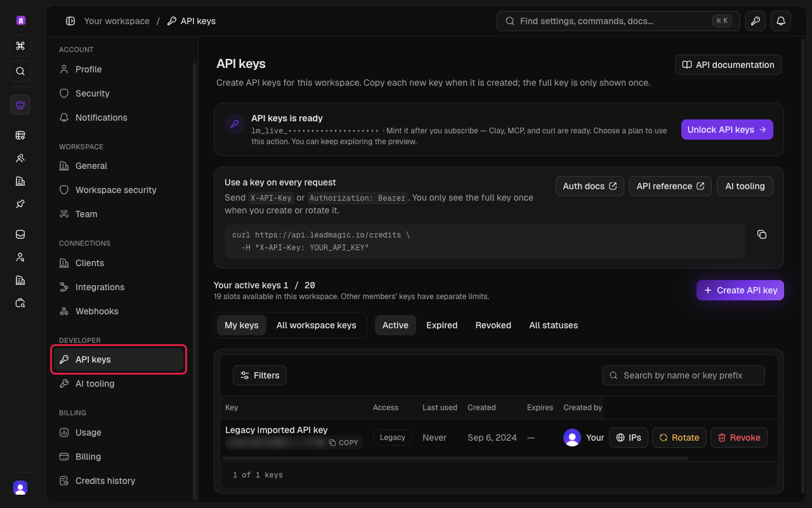The height and width of the screenshot is (508, 812).
Task: Open API reference link
Action: pos(671,186)
